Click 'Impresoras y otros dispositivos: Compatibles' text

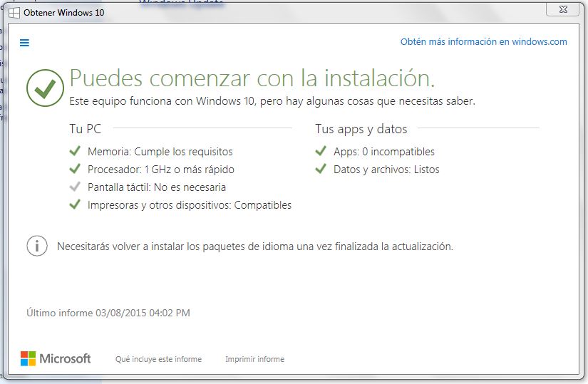[x=190, y=205]
